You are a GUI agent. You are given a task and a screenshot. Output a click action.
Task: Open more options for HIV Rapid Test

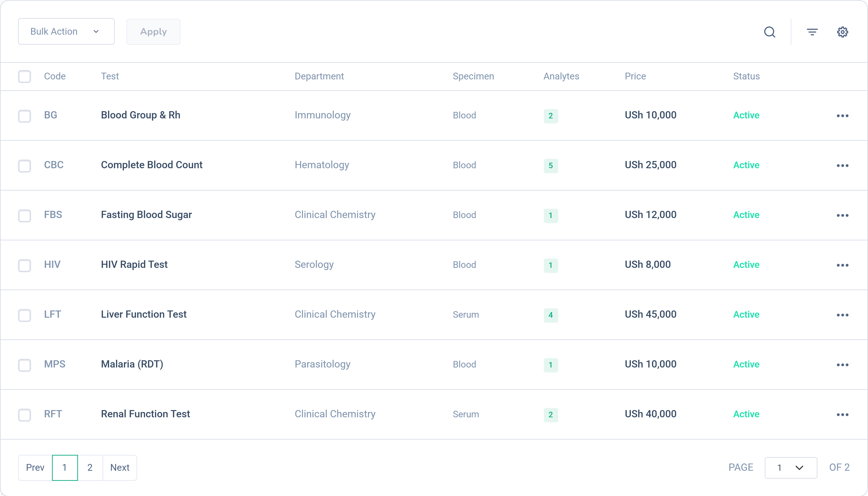pos(842,265)
